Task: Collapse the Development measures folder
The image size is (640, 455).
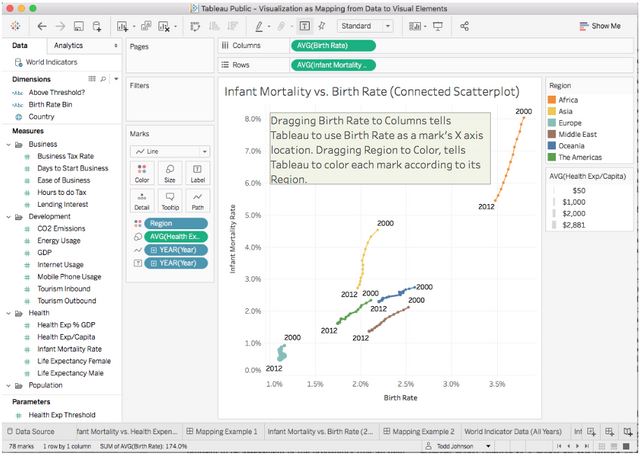Action: click(x=8, y=217)
